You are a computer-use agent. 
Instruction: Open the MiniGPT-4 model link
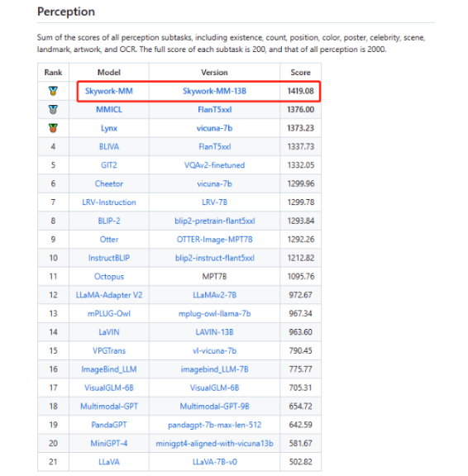click(x=109, y=443)
